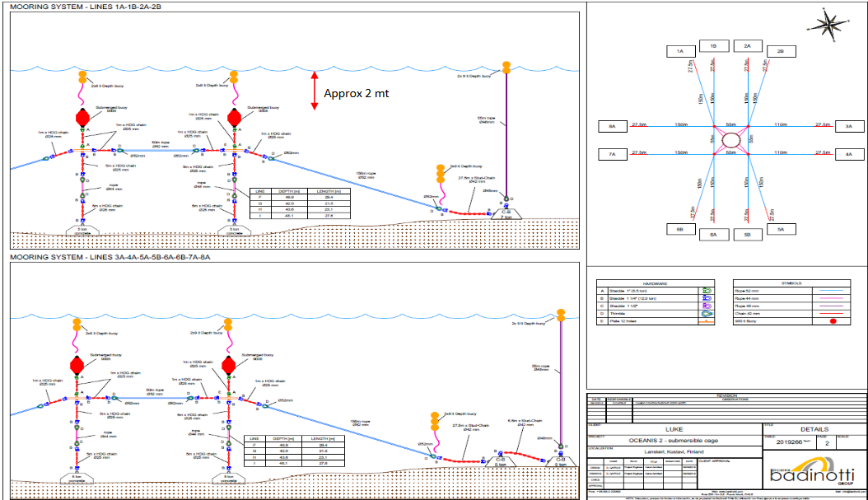Select mooring line label 4A
Image resolution: width=868 pixels, height=500 pixels.
(848, 154)
